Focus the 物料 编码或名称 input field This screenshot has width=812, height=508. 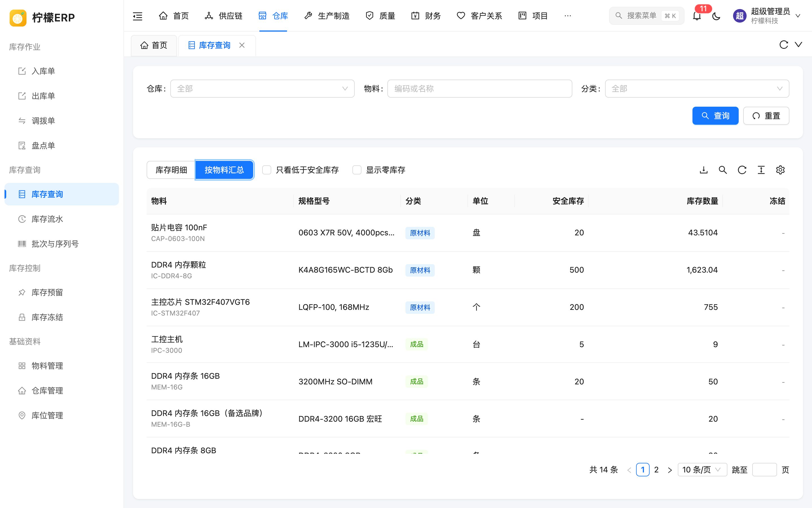(x=480, y=89)
